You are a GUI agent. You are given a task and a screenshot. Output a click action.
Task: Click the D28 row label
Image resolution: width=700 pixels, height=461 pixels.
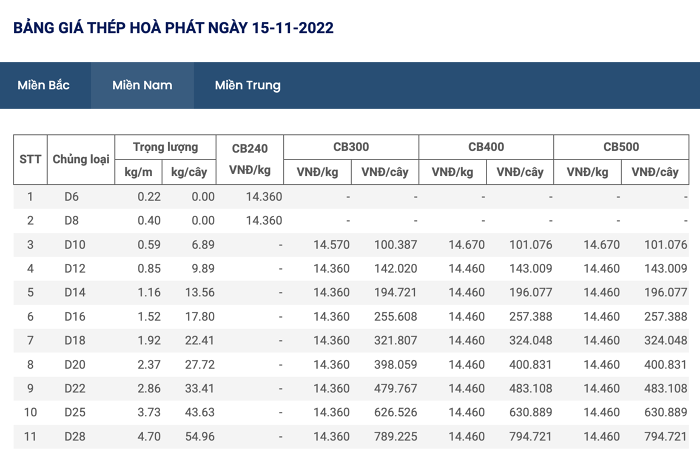75,436
